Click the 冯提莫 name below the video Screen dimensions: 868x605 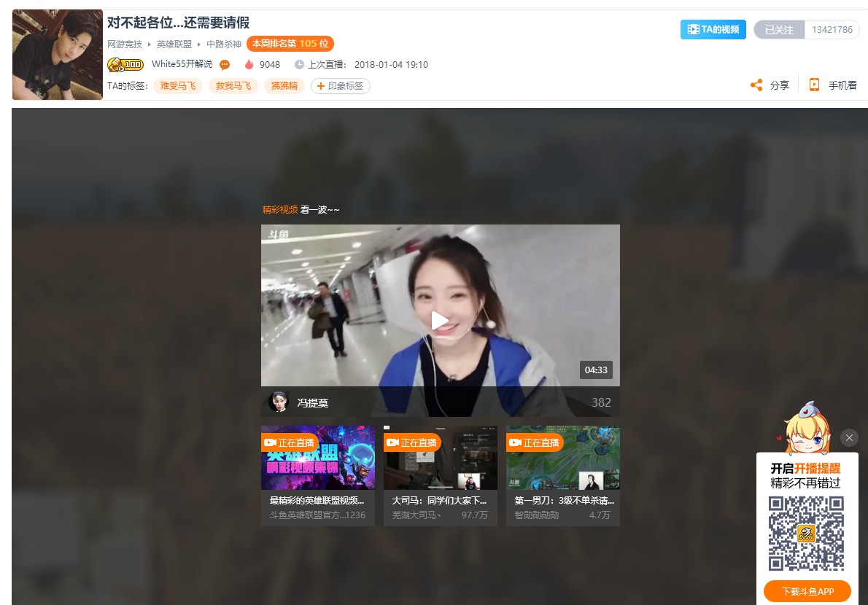[313, 403]
